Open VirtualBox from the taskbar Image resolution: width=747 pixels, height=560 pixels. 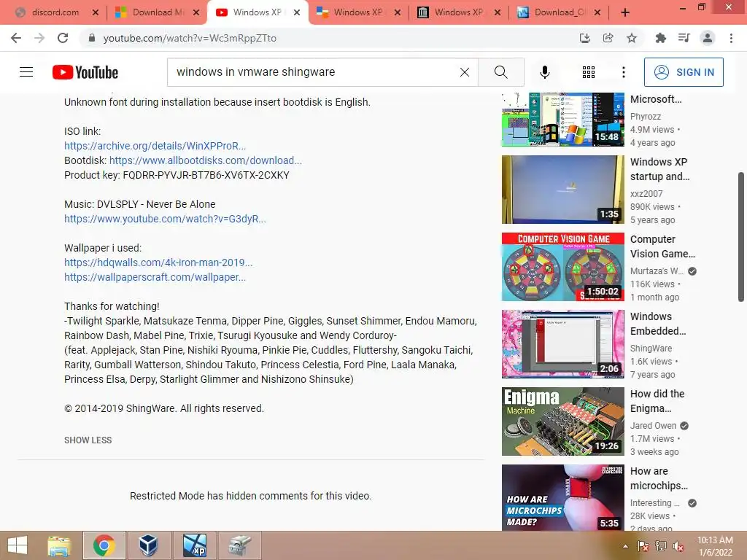coord(148,545)
